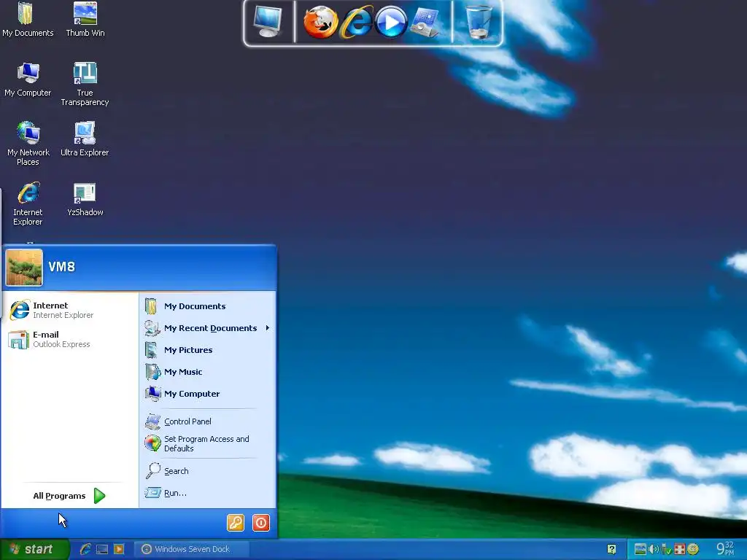Click the red Turn Off Computer button
This screenshot has height=560, width=747.
[260, 523]
